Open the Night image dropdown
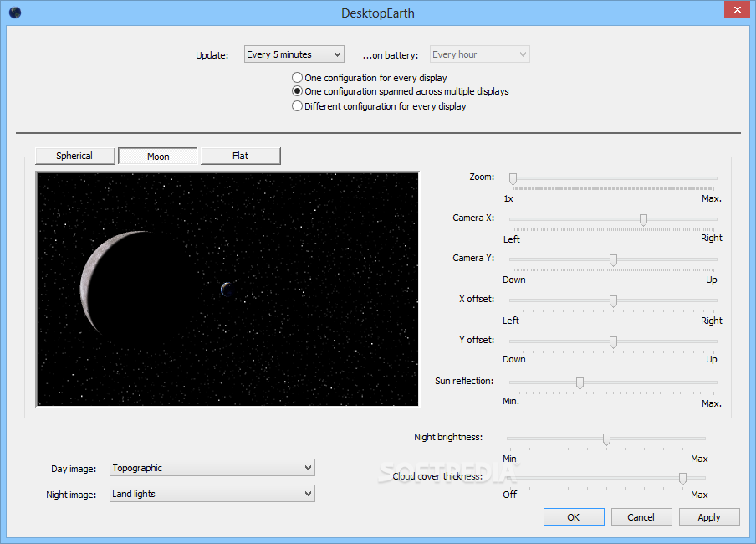 [x=212, y=494]
